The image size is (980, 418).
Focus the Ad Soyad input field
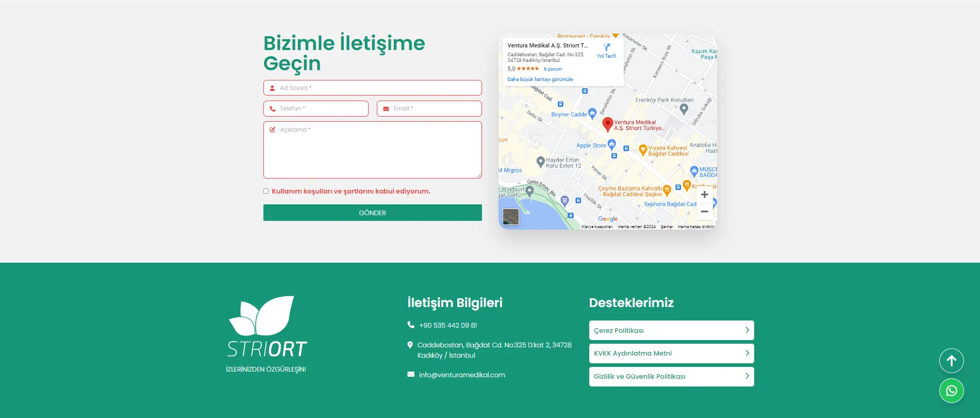click(372, 88)
